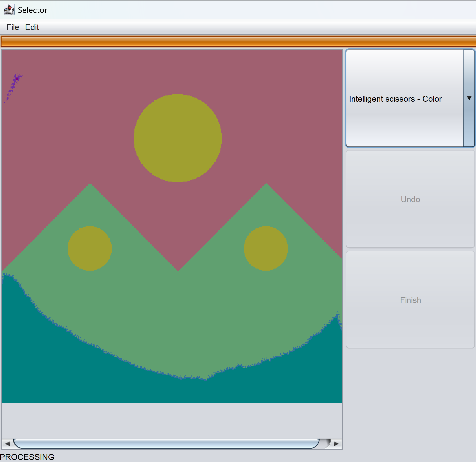The image size is (476, 462).
Task: Click the right mountain's yellow circle
Action: 266,248
